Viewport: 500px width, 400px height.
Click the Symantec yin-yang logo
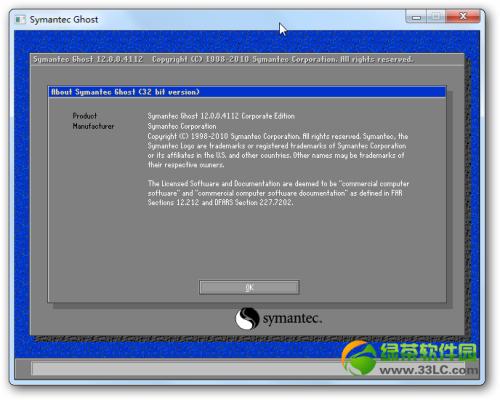pyautogui.click(x=247, y=318)
